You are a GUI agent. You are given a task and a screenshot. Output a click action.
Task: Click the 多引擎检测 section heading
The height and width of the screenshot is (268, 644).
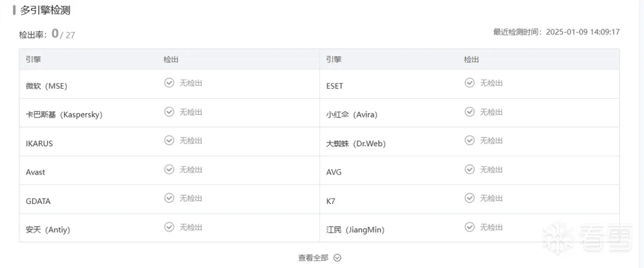[x=45, y=10]
